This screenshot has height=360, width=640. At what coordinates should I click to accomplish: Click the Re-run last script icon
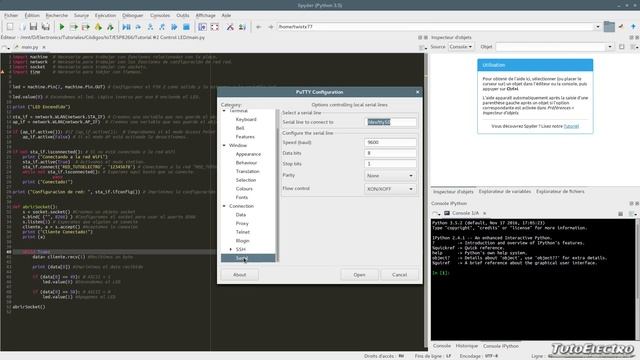point(110,27)
